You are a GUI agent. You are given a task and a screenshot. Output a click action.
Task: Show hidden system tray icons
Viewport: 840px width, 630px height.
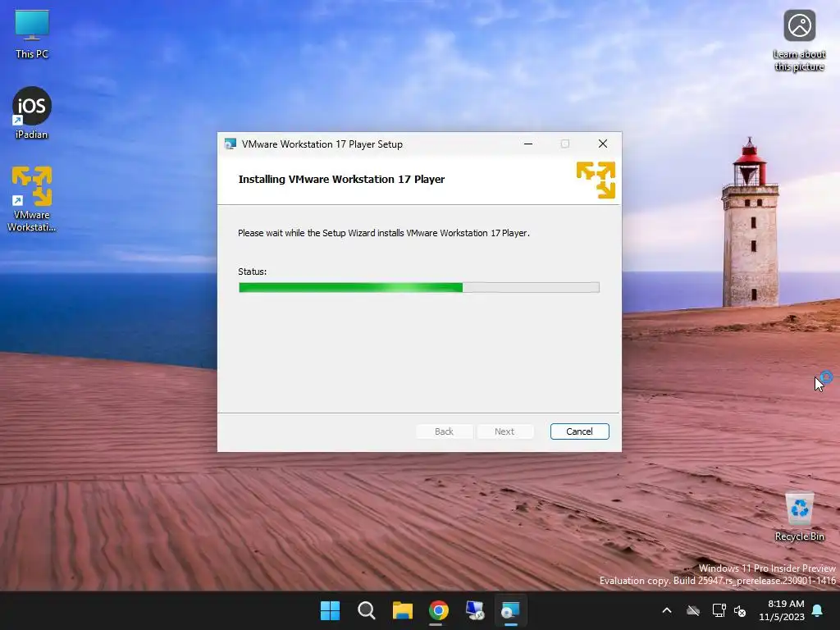tap(667, 610)
